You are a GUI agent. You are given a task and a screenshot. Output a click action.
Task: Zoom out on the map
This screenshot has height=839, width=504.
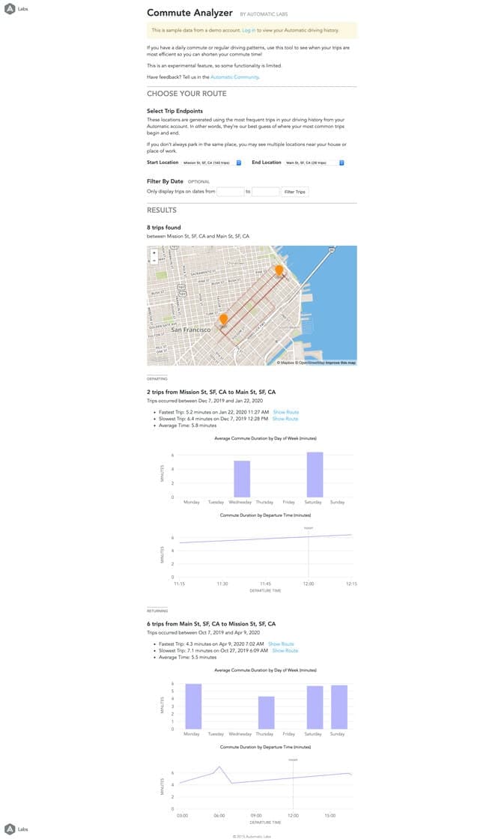154,260
